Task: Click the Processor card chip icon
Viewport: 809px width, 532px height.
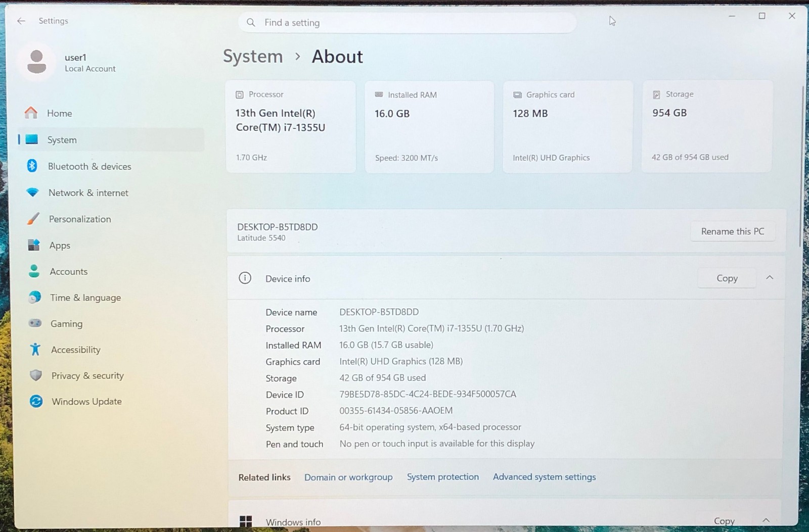Action: pyautogui.click(x=240, y=94)
